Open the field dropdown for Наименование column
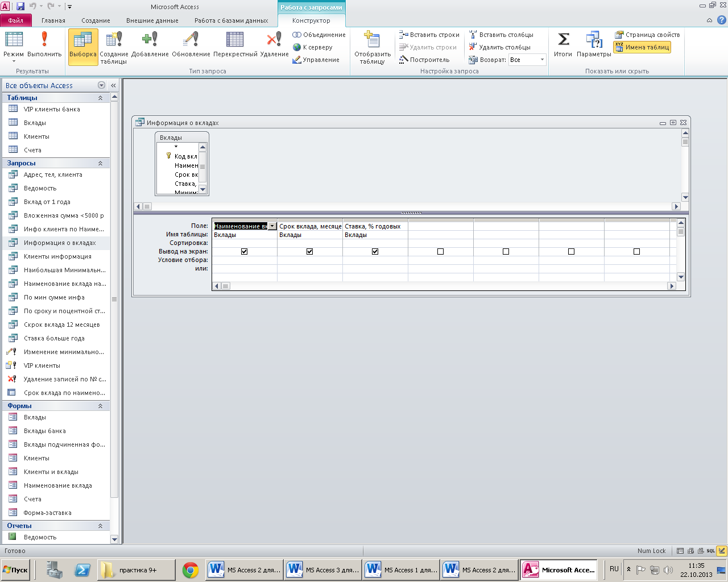The height and width of the screenshot is (582, 728). pyautogui.click(x=272, y=226)
